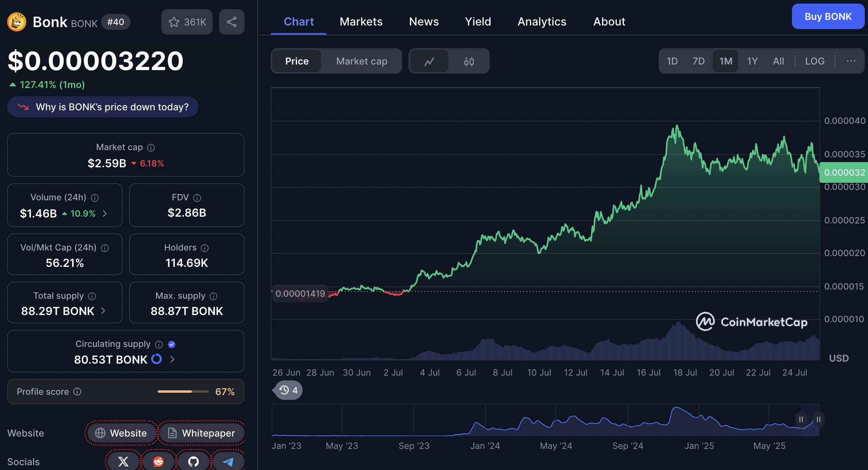Click the $2.86B FDV value
Screen dimensions: 868x470
187,213
